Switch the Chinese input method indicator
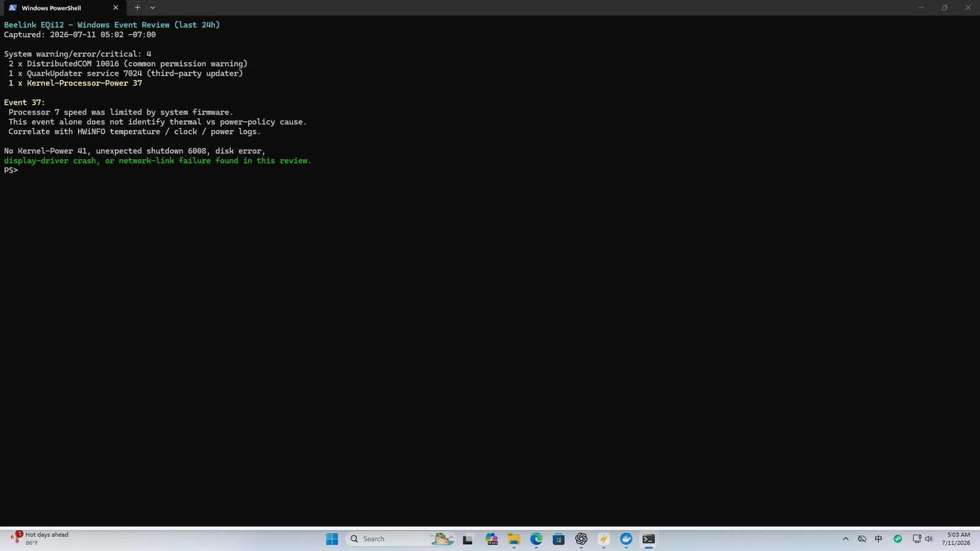Viewport: 980px width, 551px height. (878, 539)
